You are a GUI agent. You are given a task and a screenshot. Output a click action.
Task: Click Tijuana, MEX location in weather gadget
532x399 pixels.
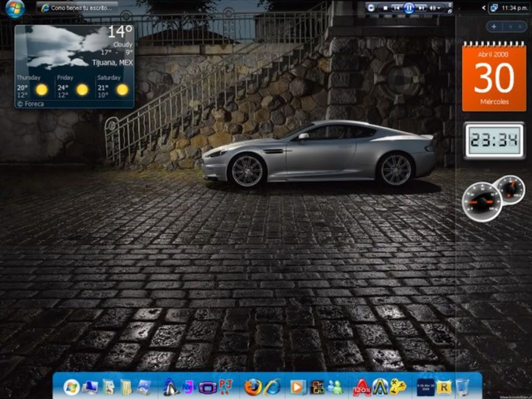coord(112,63)
